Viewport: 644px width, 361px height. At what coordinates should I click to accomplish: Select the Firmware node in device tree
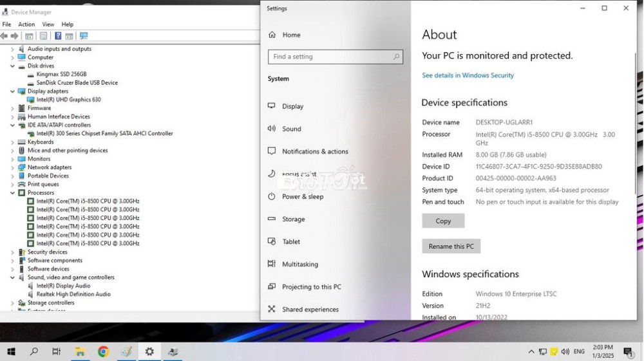39,108
